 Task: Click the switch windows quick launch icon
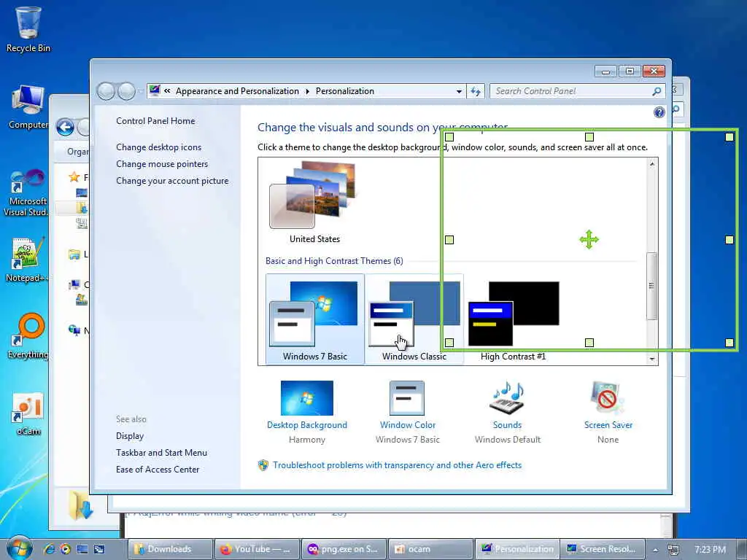coord(99,549)
